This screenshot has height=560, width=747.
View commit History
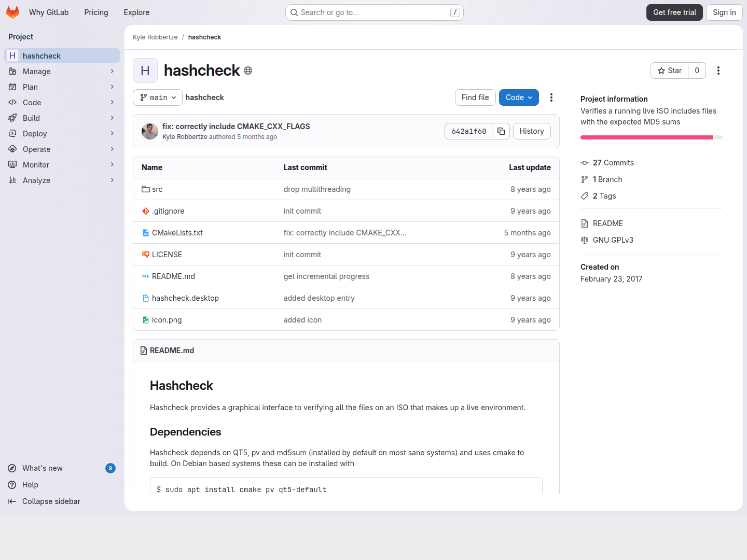(532, 131)
